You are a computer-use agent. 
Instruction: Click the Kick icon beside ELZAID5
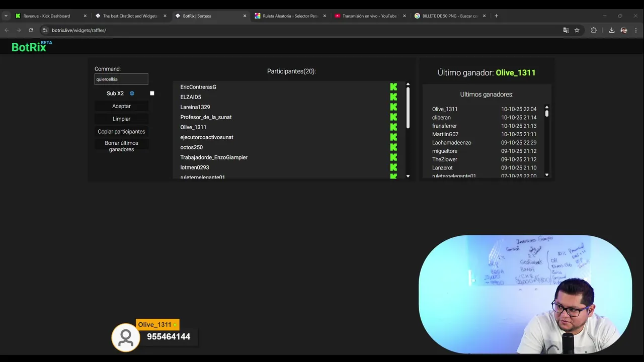pyautogui.click(x=393, y=97)
